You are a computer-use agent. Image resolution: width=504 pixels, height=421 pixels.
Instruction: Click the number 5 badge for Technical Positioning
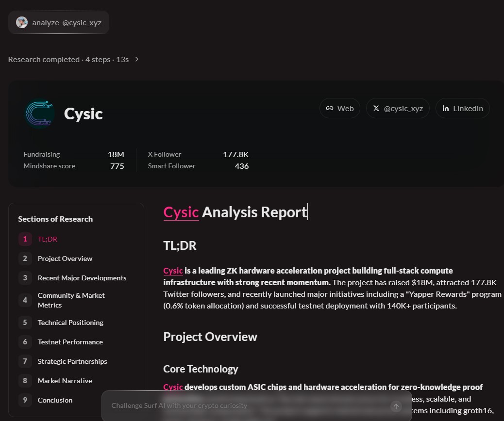[x=25, y=323]
